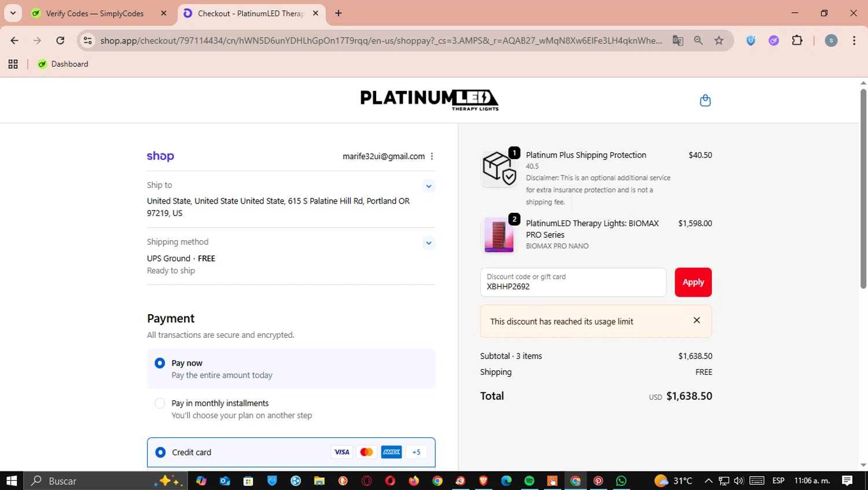Click the address bar URL
Screen dimensions: 868x490
pyautogui.click(x=381, y=40)
